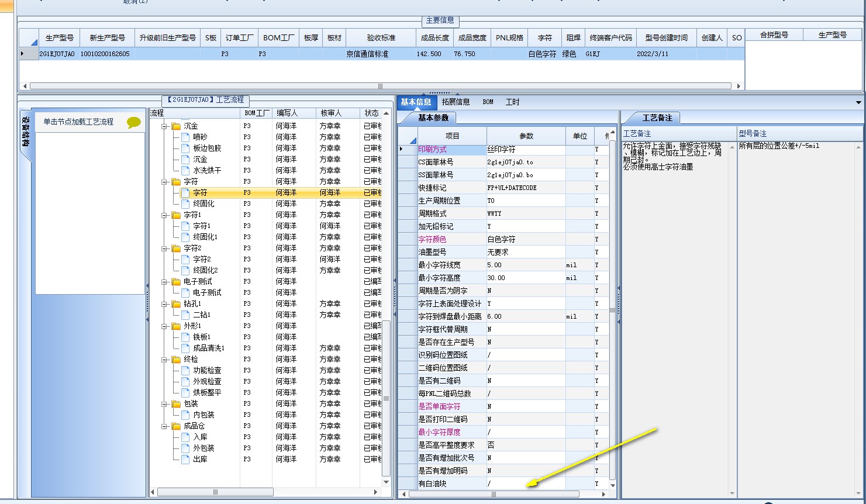The image size is (866, 504).
Task: Open the 工时 tab
Action: click(512, 102)
